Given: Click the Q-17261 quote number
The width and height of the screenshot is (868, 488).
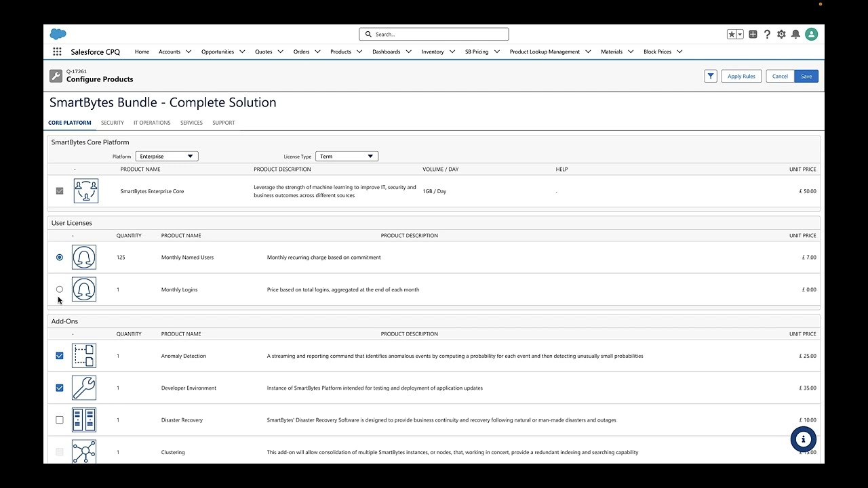Looking at the screenshot, I should (x=77, y=71).
